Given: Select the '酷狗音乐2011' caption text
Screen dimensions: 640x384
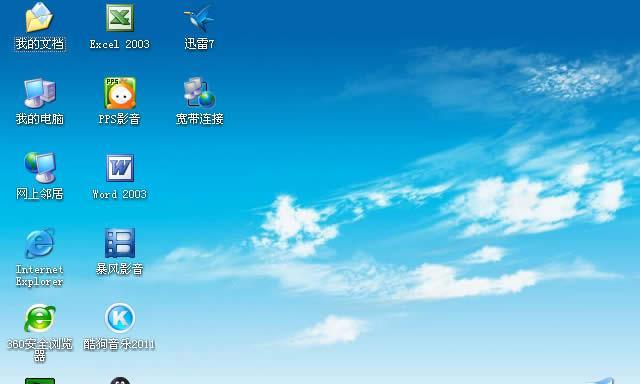Looking at the screenshot, I should 119,344.
